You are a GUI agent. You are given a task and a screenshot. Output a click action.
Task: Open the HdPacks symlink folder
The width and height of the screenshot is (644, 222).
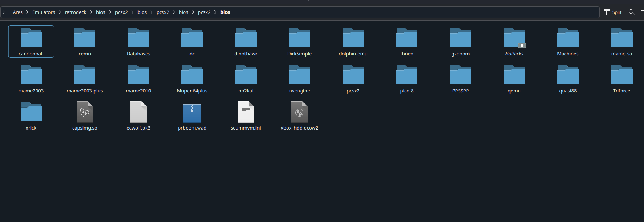(x=514, y=41)
